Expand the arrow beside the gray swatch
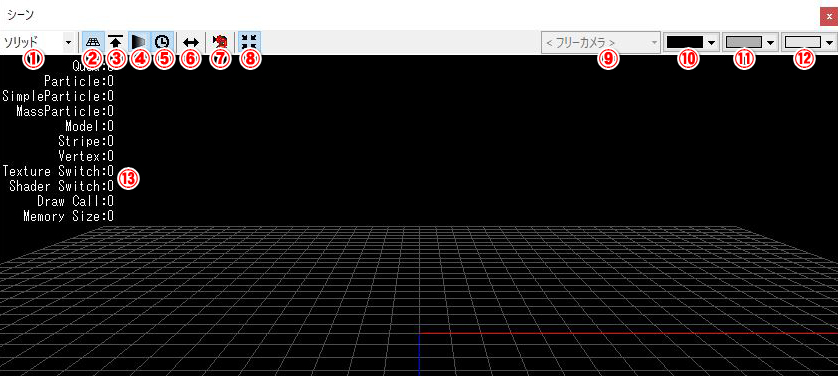838x376 pixels. [x=770, y=43]
